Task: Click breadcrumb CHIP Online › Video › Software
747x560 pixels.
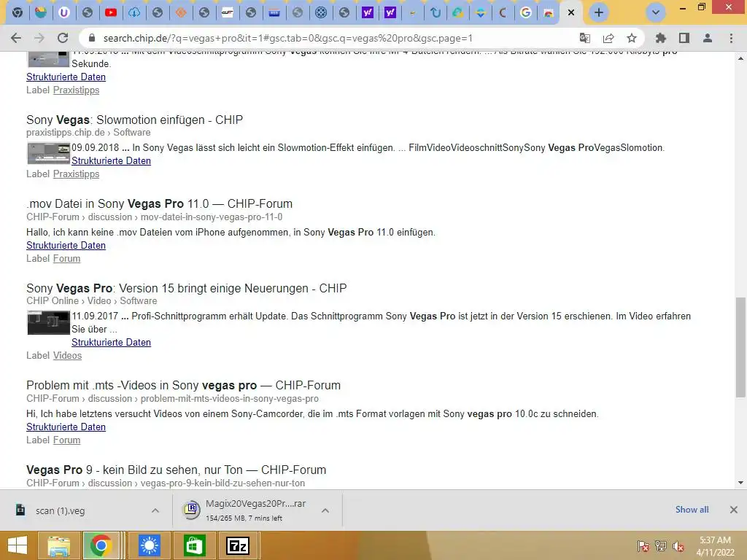Action: point(91,301)
